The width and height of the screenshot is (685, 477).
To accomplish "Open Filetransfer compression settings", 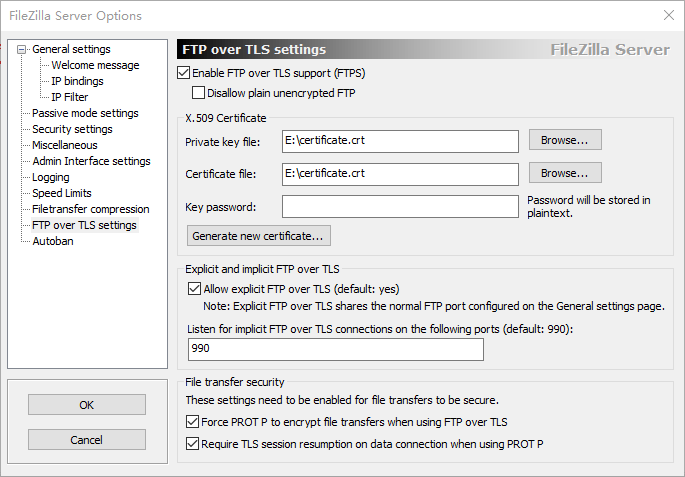I will coord(90,209).
